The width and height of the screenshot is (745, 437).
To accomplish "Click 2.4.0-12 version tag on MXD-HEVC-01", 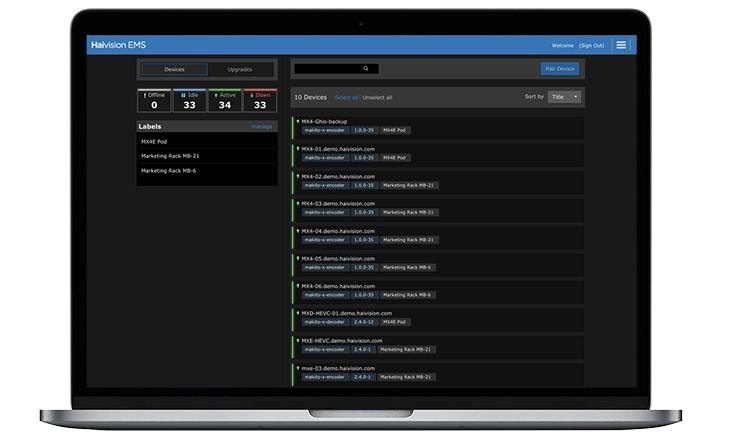I will (x=364, y=322).
